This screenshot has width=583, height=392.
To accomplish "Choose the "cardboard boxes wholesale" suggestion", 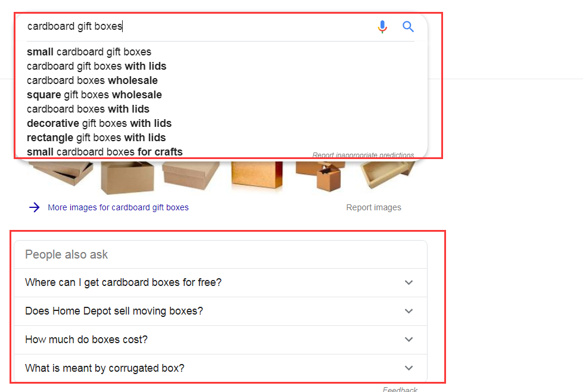I will [x=92, y=80].
